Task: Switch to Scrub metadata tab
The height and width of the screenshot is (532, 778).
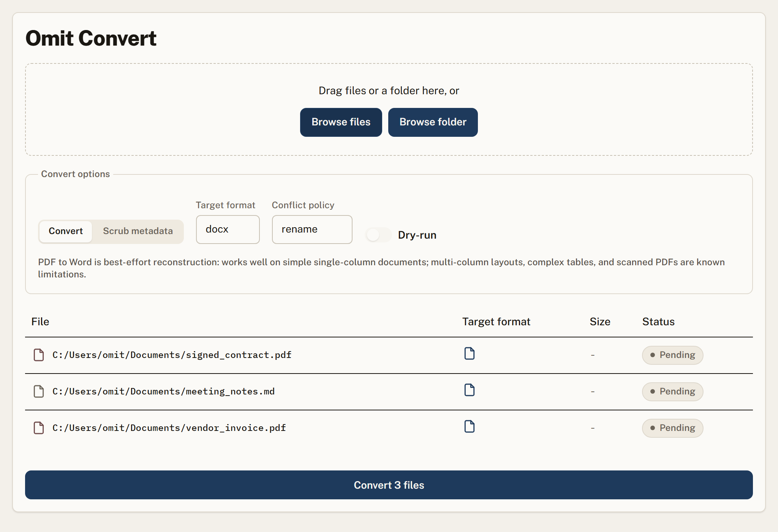Action: (x=138, y=231)
